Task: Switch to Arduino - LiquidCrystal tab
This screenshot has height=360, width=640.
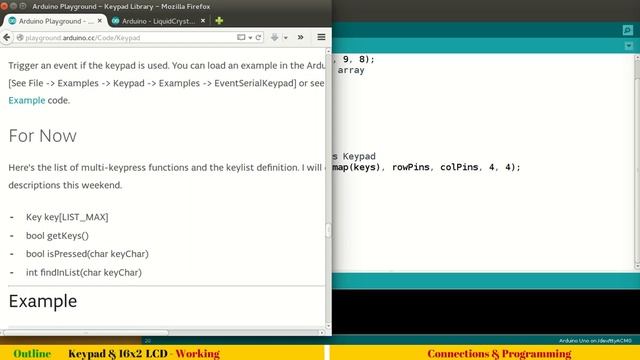Action: (x=158, y=21)
